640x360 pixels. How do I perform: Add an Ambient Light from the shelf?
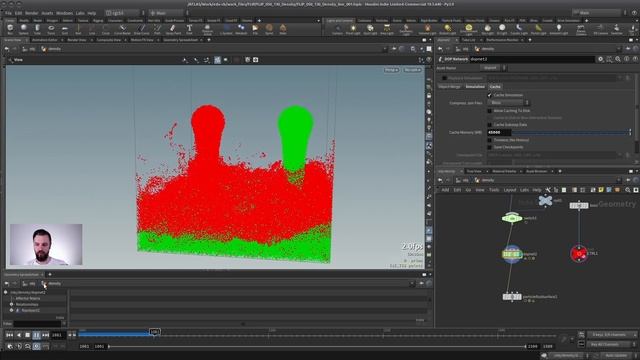559,29
